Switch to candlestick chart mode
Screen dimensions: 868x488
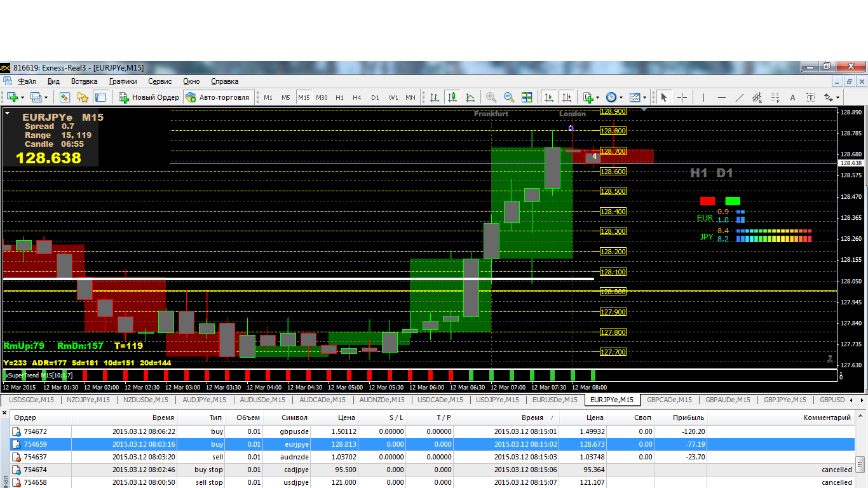[452, 97]
